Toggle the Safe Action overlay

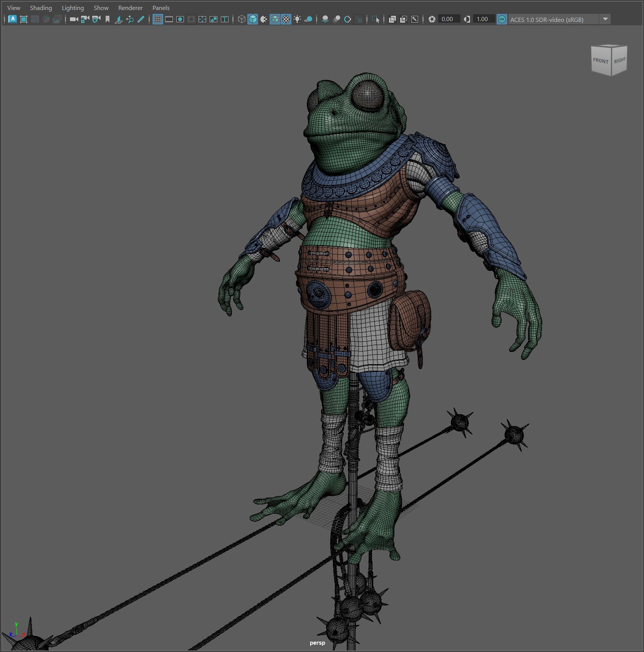[x=214, y=19]
